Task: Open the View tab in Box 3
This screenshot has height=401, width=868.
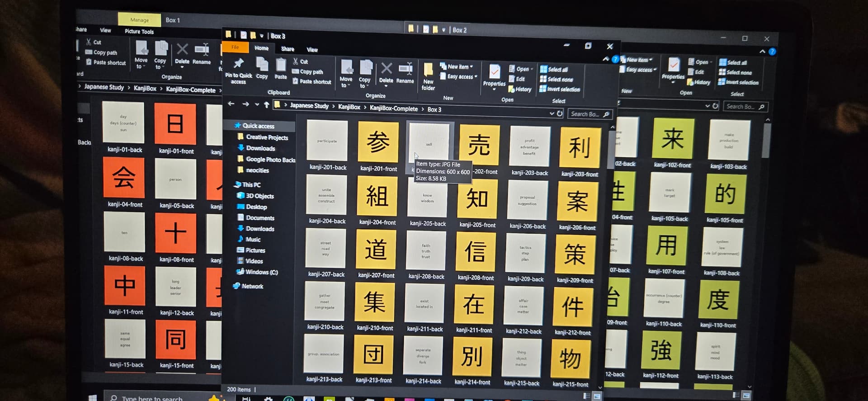Action: 312,50
